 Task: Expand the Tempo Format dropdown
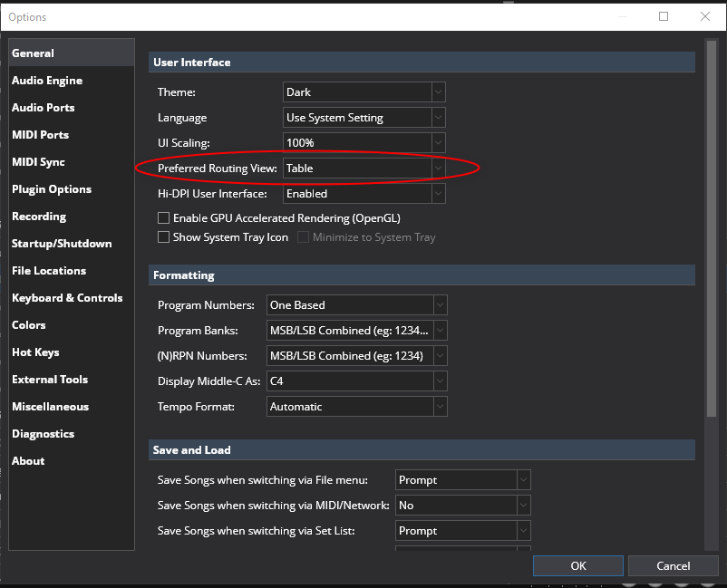[x=356, y=407]
